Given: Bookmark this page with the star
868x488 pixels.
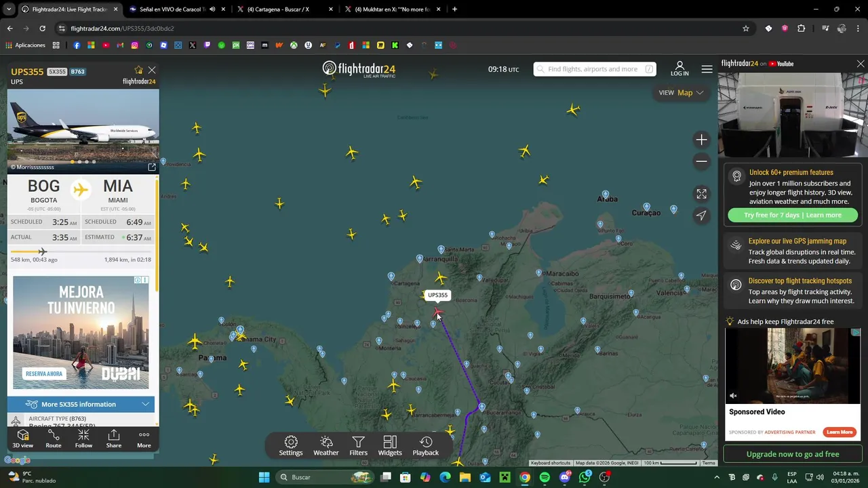Looking at the screenshot, I should click(x=746, y=28).
